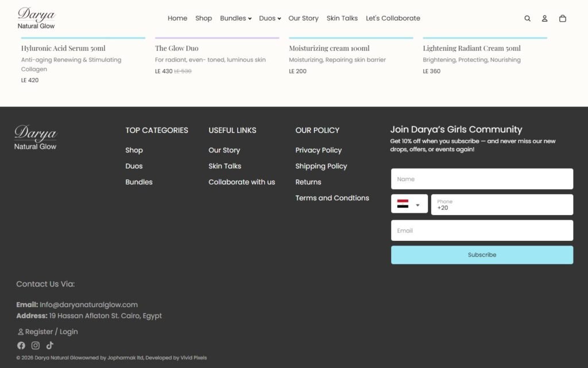Click the LE 200 price text
Viewport: 588px width, 368px height.
[x=297, y=71]
